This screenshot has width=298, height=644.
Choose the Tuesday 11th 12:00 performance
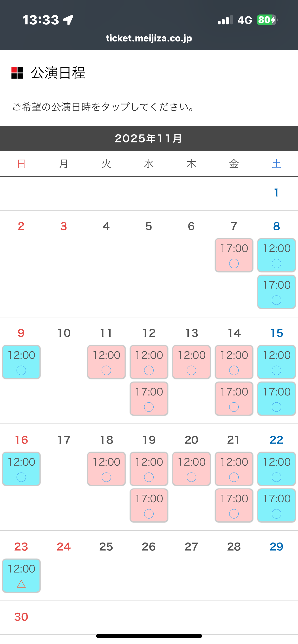tap(106, 362)
